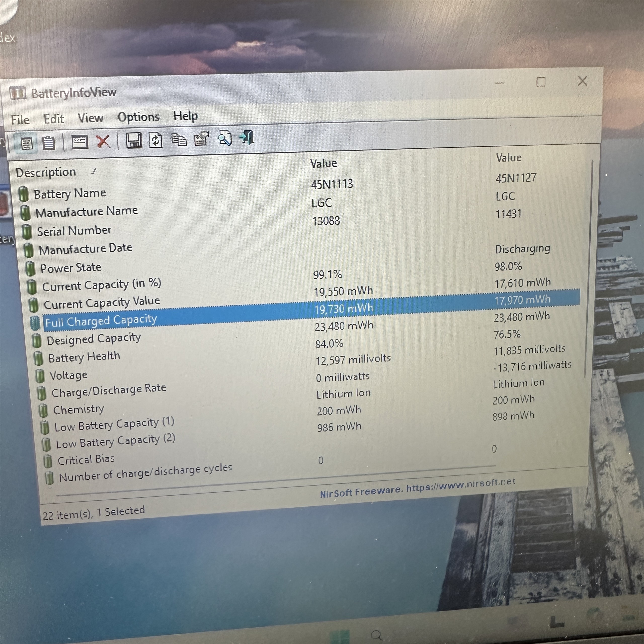
Task: Click the red X clear log icon
Action: coord(103,142)
